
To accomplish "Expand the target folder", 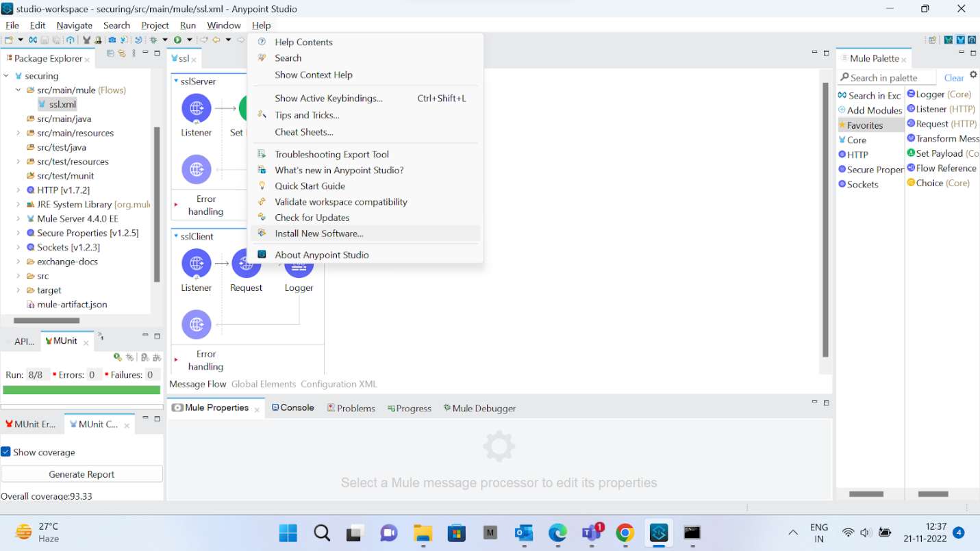I will click(18, 290).
